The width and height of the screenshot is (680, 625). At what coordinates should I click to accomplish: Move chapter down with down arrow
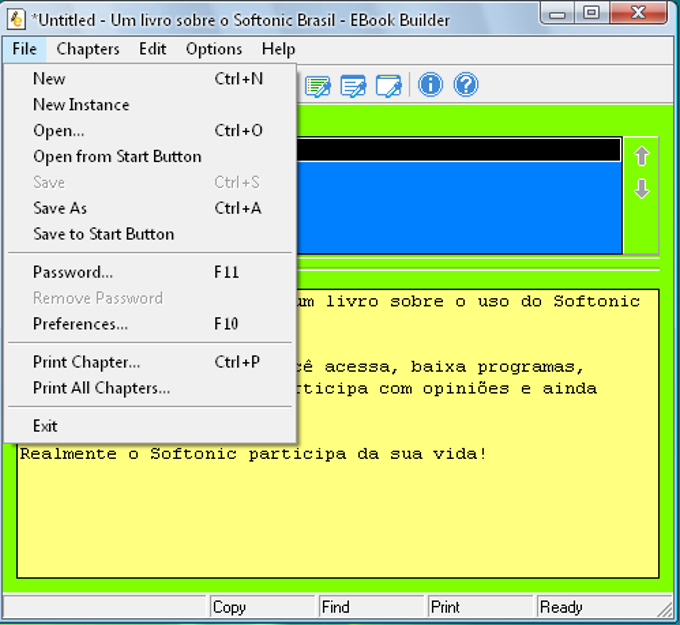click(642, 189)
